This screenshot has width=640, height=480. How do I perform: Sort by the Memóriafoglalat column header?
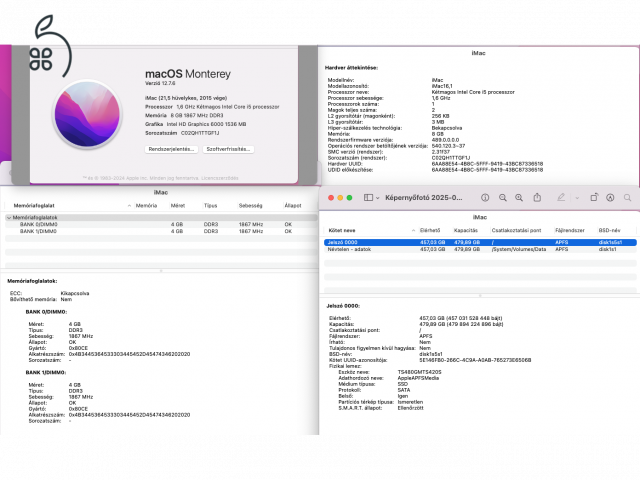[34, 206]
